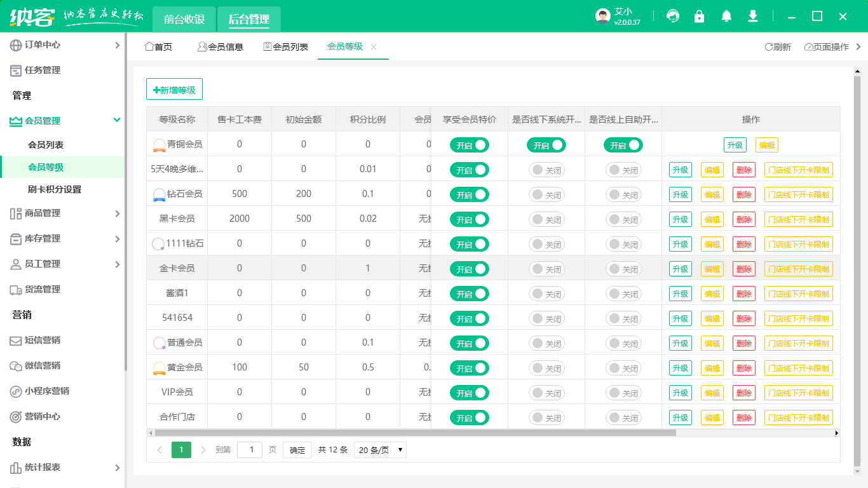Click the download icon in header
This screenshot has height=488, width=868.
tap(753, 17)
